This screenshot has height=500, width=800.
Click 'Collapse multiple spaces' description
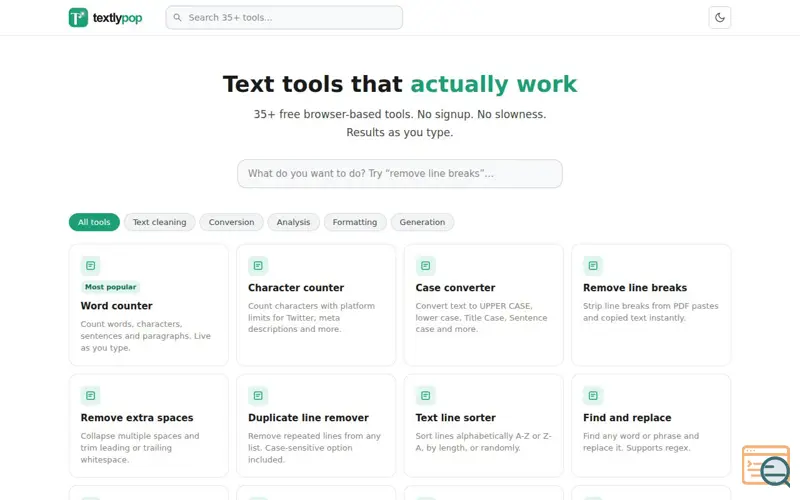[x=140, y=447]
